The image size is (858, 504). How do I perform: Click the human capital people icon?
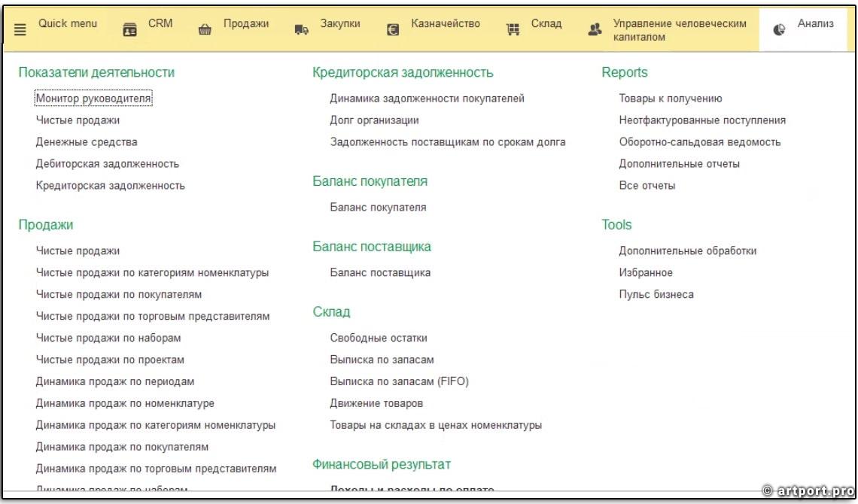pos(595,29)
